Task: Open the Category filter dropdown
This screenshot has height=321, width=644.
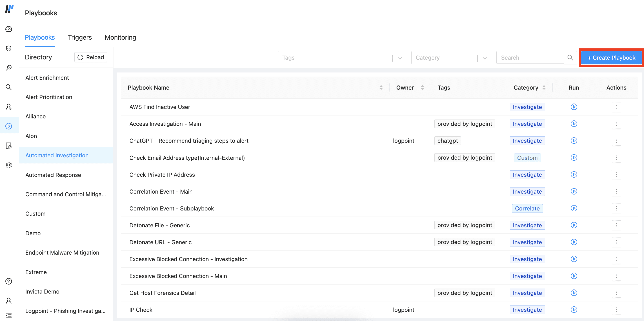Action: point(485,58)
